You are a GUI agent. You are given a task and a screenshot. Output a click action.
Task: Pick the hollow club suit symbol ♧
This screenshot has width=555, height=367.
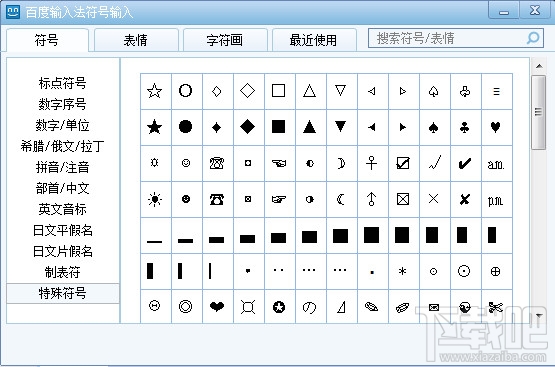pyautogui.click(x=464, y=91)
